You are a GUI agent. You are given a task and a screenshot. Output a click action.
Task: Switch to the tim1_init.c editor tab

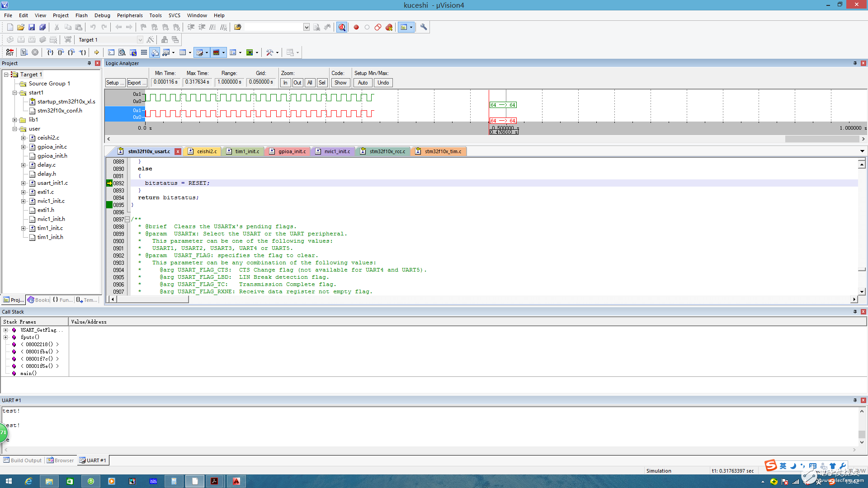247,151
